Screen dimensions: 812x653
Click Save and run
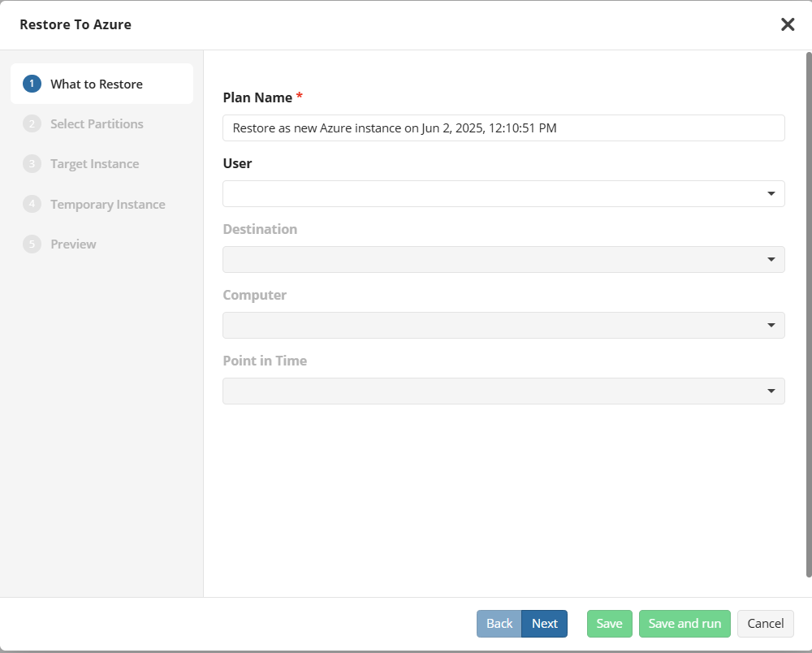click(685, 623)
